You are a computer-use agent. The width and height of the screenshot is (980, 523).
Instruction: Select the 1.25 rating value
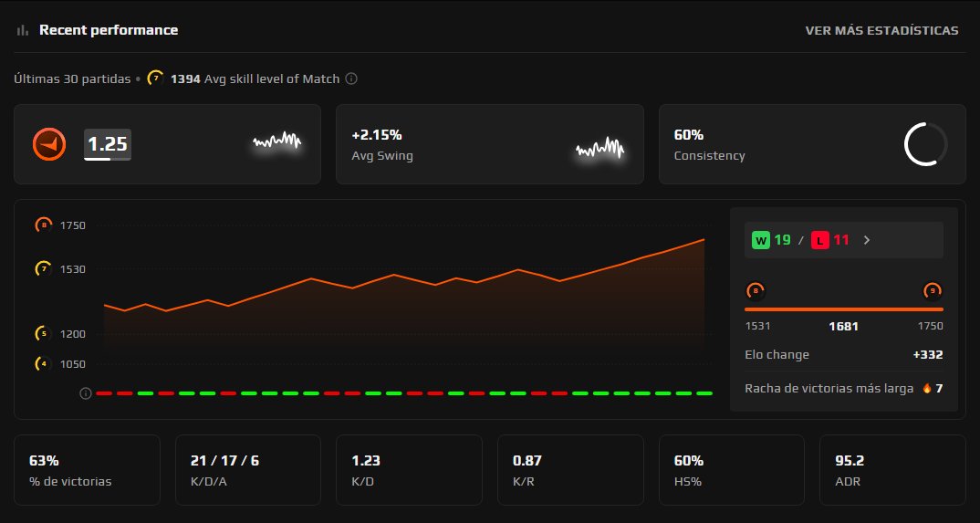tap(108, 144)
